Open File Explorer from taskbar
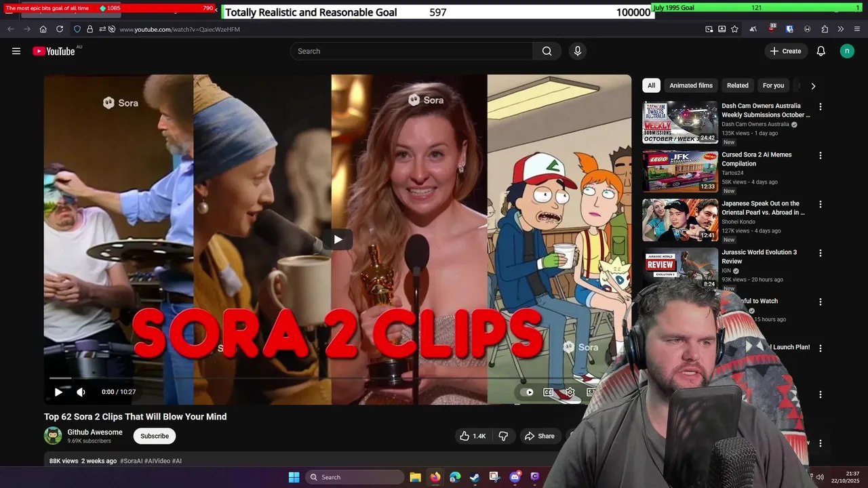This screenshot has height=488, width=868. 416,477
